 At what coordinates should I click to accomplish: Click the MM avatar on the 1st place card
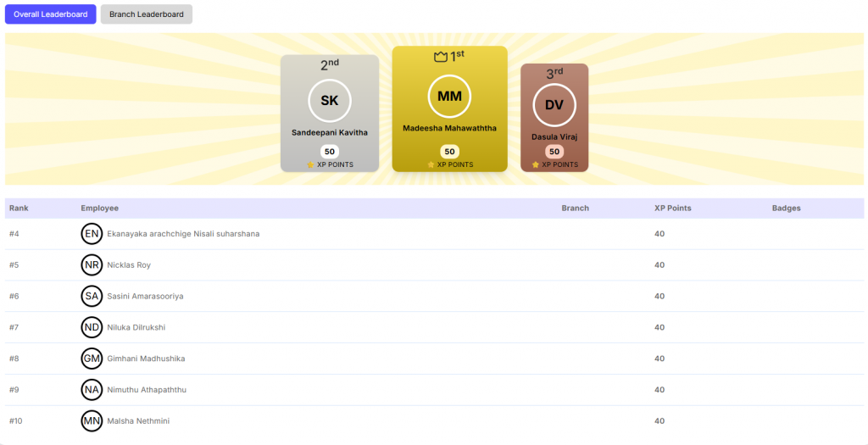tap(449, 97)
